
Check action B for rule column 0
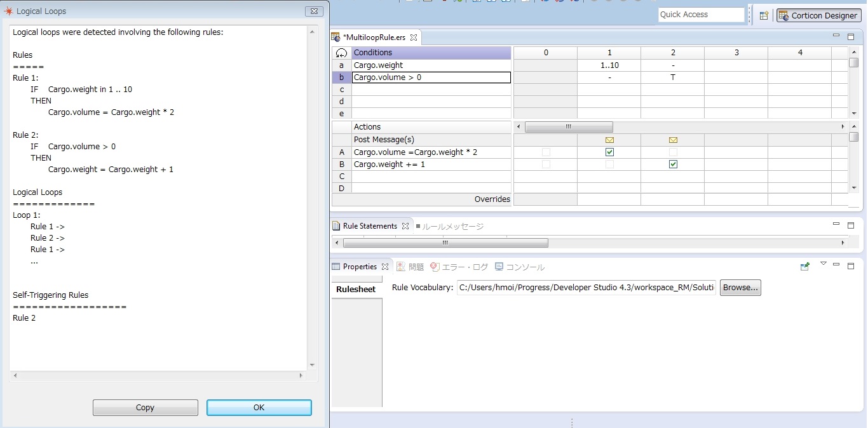click(546, 164)
